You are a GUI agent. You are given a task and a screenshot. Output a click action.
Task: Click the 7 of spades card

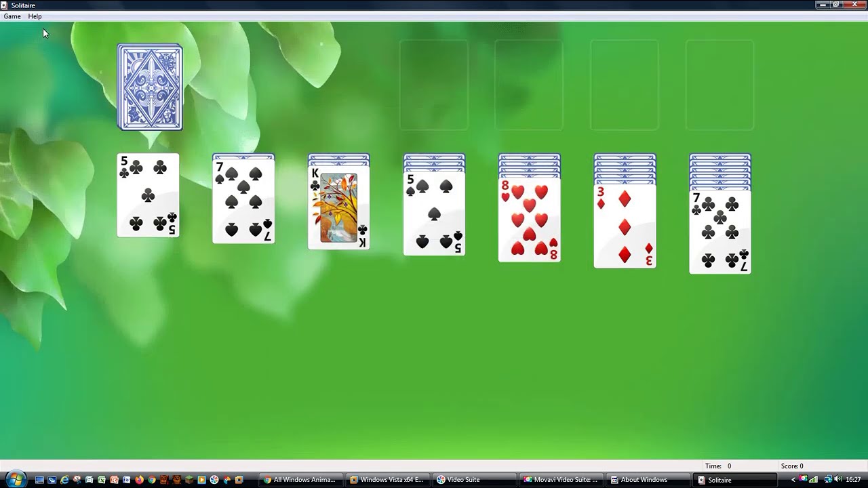(x=243, y=201)
